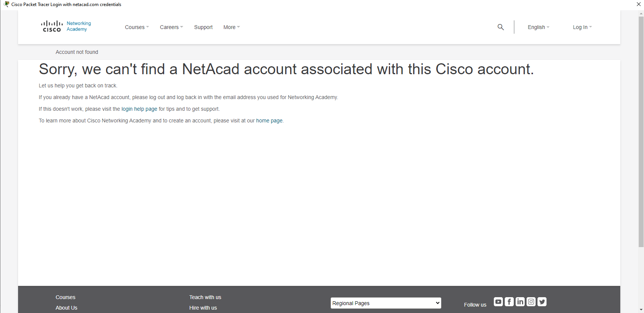Click the search magnifier icon
This screenshot has height=313, width=644.
(x=501, y=27)
